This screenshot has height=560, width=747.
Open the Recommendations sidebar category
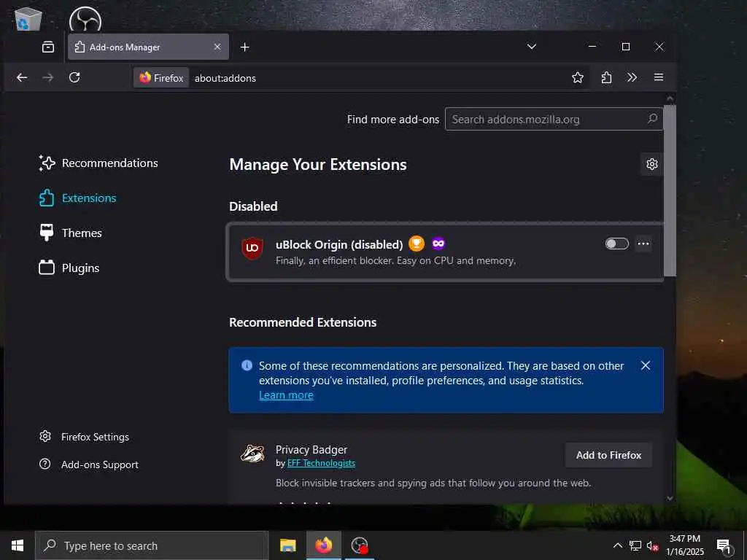(x=98, y=163)
